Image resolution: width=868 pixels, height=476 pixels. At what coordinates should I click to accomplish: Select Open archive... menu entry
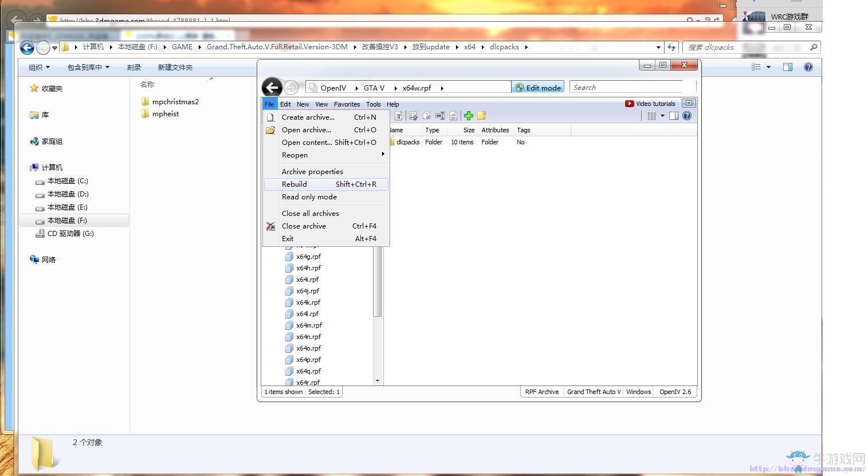tap(326, 129)
